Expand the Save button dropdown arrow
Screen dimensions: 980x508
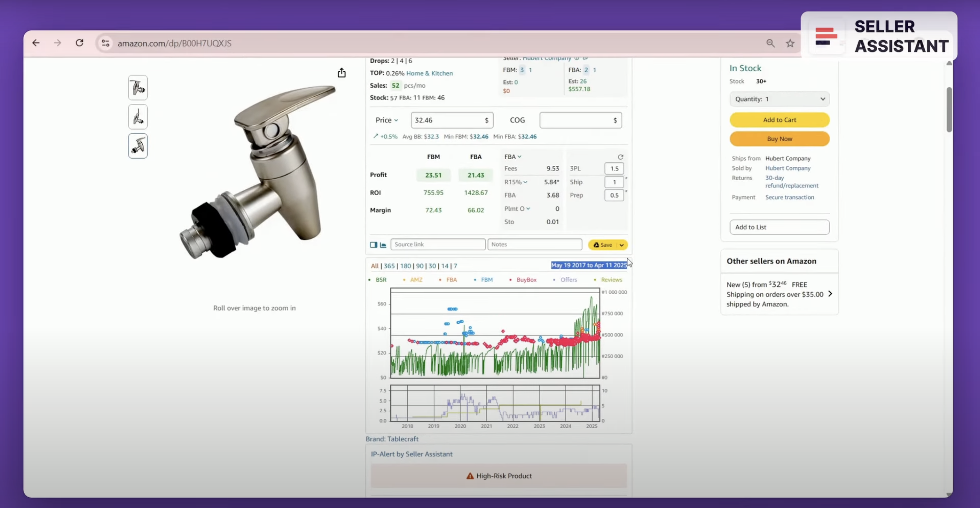pyautogui.click(x=622, y=245)
